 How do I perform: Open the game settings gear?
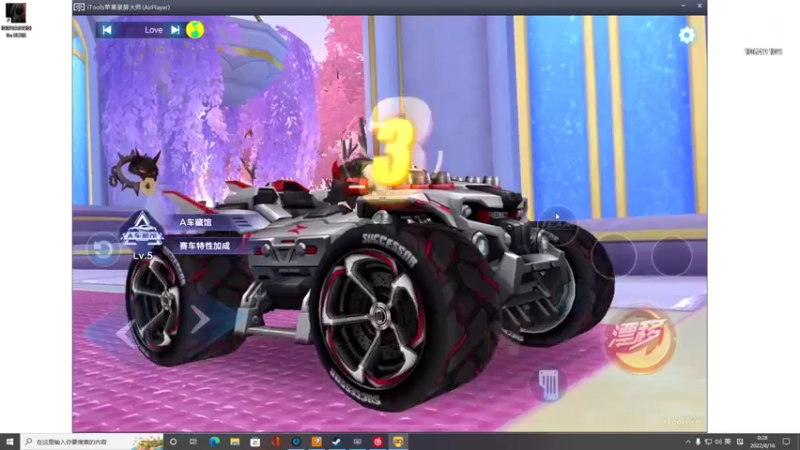point(687,35)
